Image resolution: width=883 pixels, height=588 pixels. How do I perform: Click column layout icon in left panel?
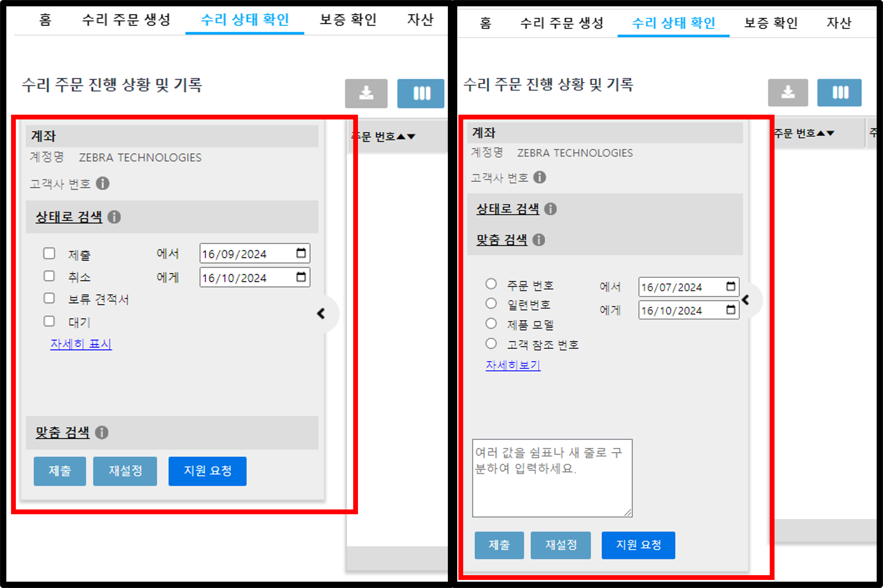click(421, 93)
